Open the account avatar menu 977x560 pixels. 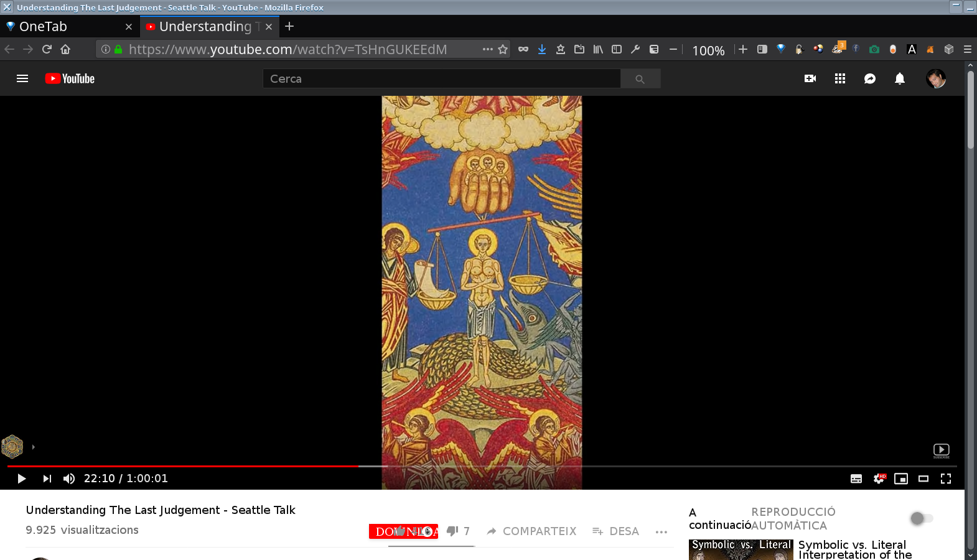click(x=936, y=78)
